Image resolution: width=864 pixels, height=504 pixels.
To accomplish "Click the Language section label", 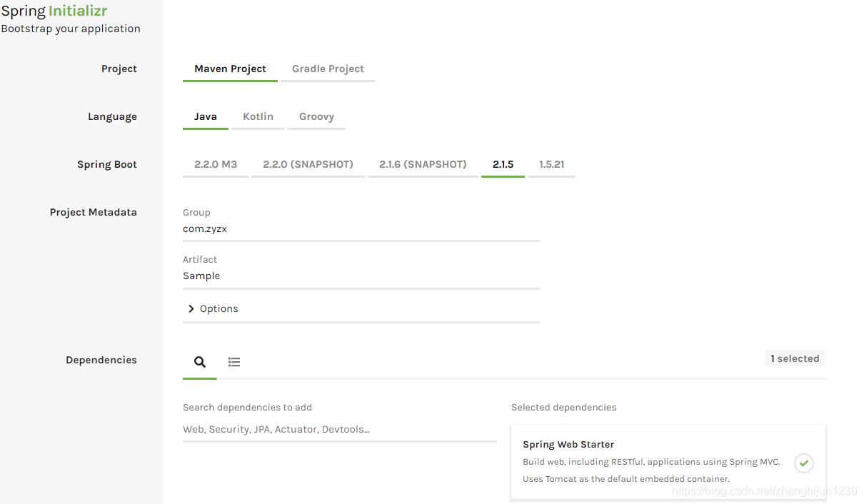I will click(x=112, y=117).
